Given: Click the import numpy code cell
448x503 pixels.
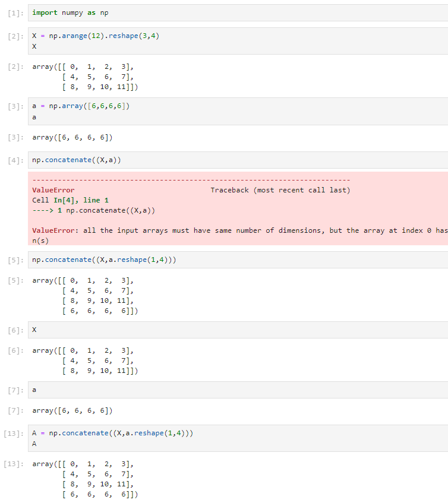Looking at the screenshot, I should 238,13.
